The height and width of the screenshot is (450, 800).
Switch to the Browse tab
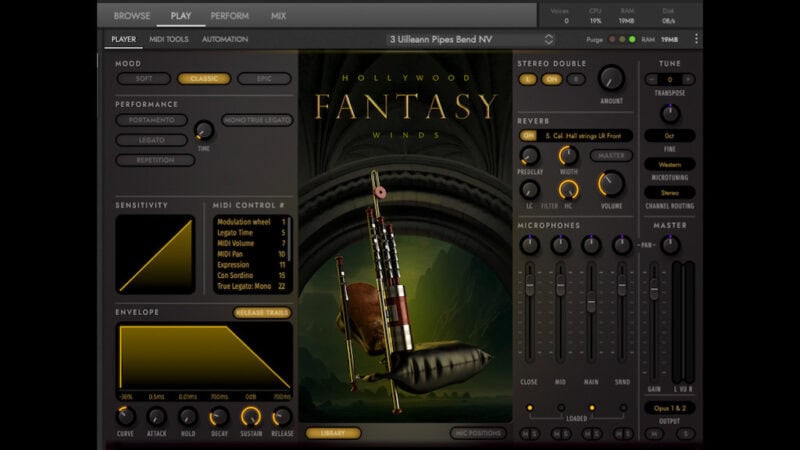132,16
